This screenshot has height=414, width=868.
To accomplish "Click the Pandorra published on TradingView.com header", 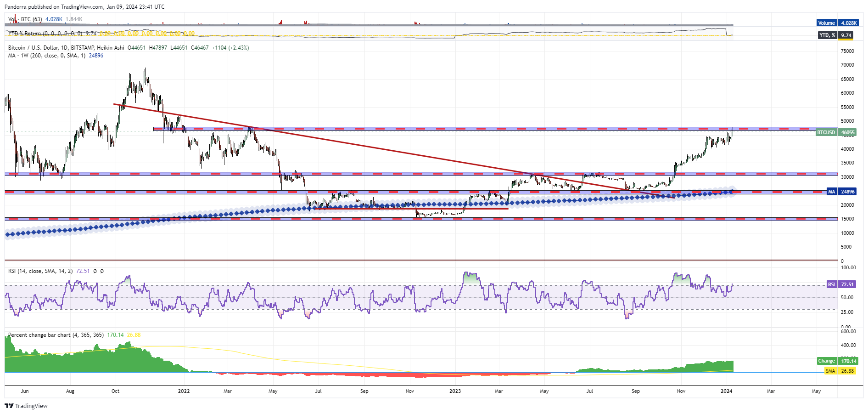I will [x=84, y=7].
